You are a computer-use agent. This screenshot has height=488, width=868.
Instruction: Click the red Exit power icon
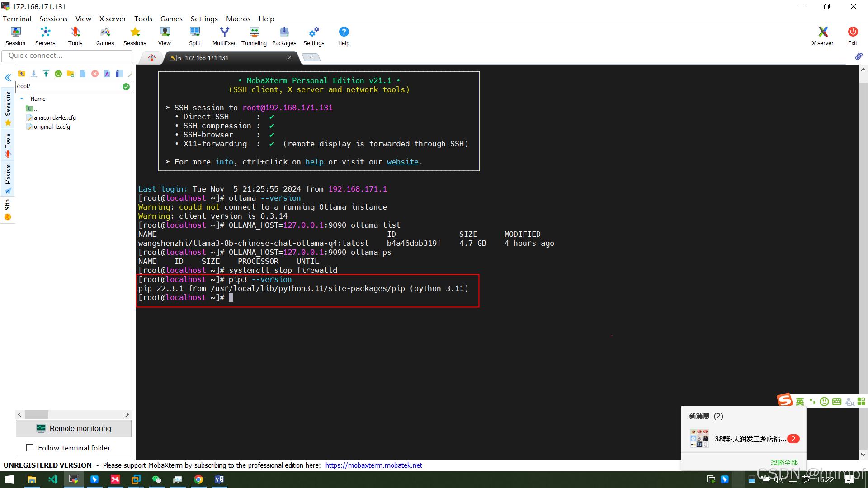point(853,36)
